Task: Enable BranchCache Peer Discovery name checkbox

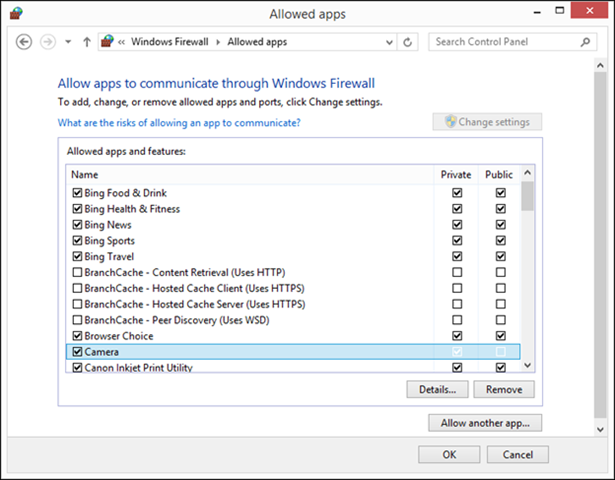Action: click(x=77, y=320)
